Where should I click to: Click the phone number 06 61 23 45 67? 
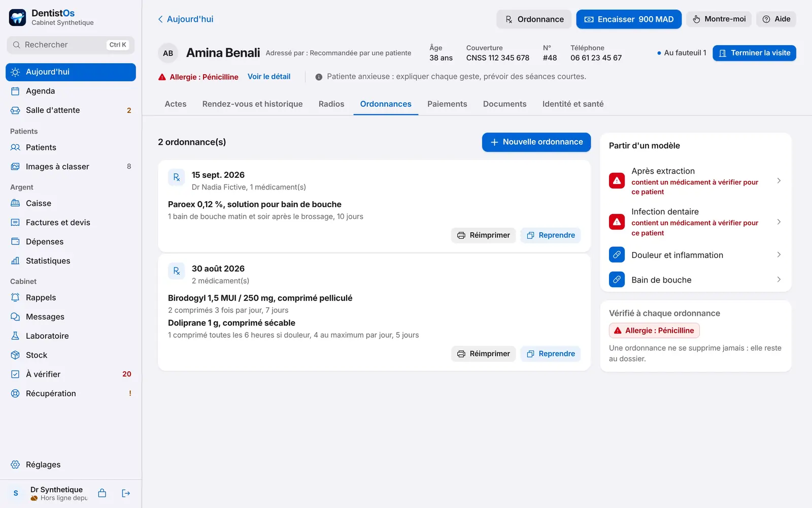click(x=596, y=58)
